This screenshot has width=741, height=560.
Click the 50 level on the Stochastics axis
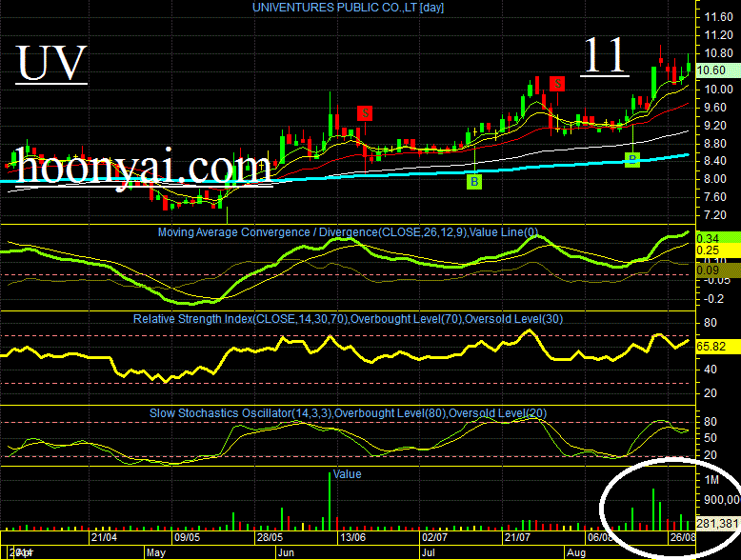[x=711, y=438]
